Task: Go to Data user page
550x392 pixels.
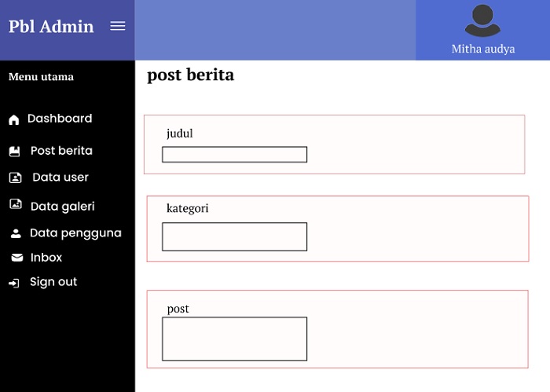Action: [60, 178]
